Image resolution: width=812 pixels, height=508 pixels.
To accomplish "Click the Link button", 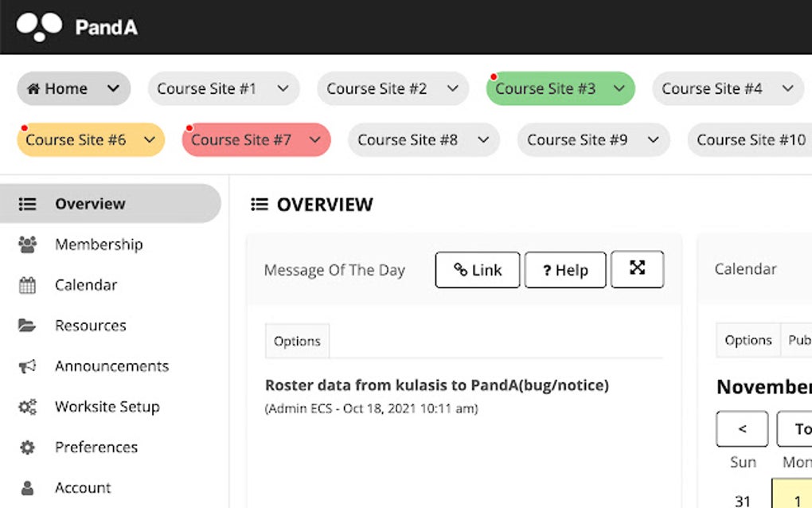I will (478, 270).
